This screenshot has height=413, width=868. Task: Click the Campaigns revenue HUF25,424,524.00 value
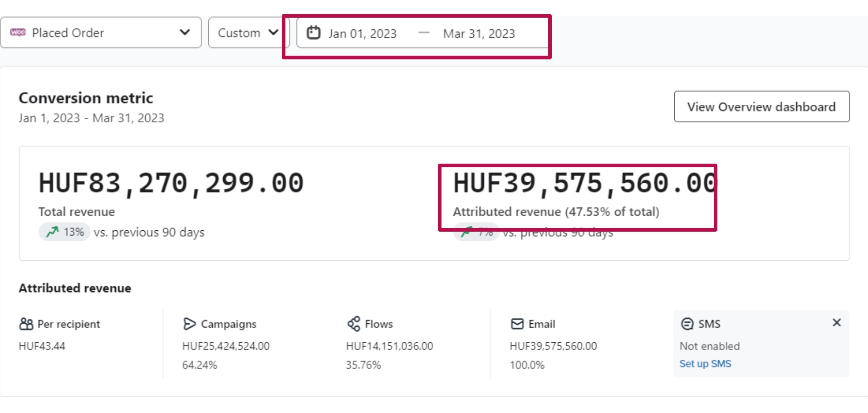(x=226, y=346)
